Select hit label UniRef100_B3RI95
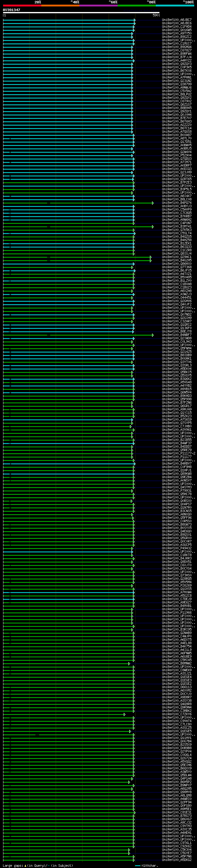Viewport: 197px width, 868px height. (177, 630)
